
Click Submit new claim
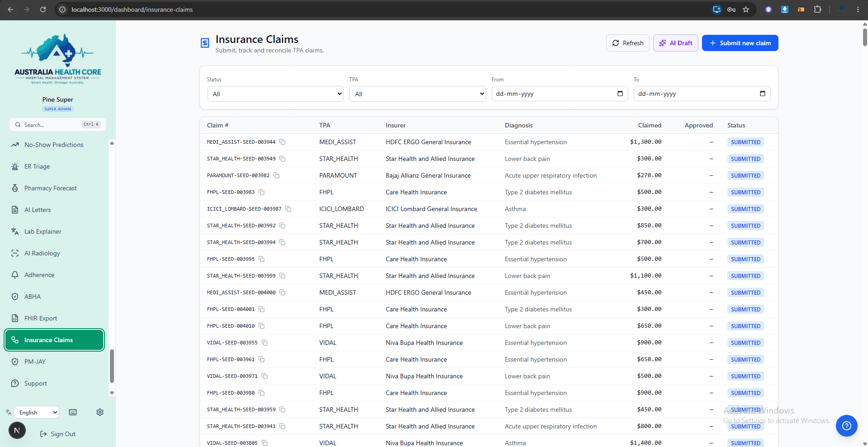pyautogui.click(x=740, y=43)
